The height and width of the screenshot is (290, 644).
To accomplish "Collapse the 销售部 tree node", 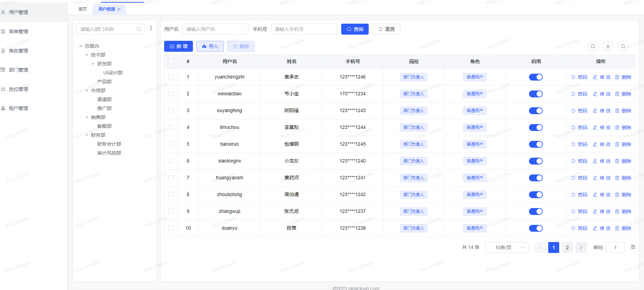I will coord(87,117).
